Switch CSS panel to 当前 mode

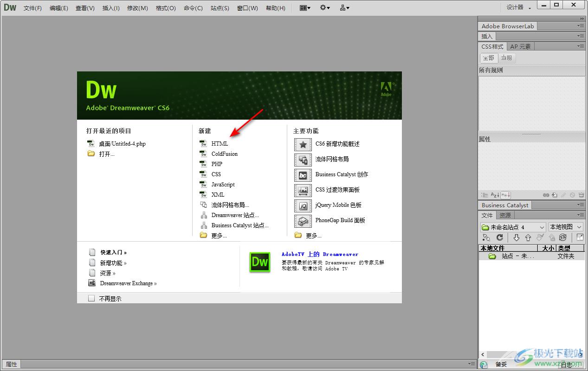point(506,58)
